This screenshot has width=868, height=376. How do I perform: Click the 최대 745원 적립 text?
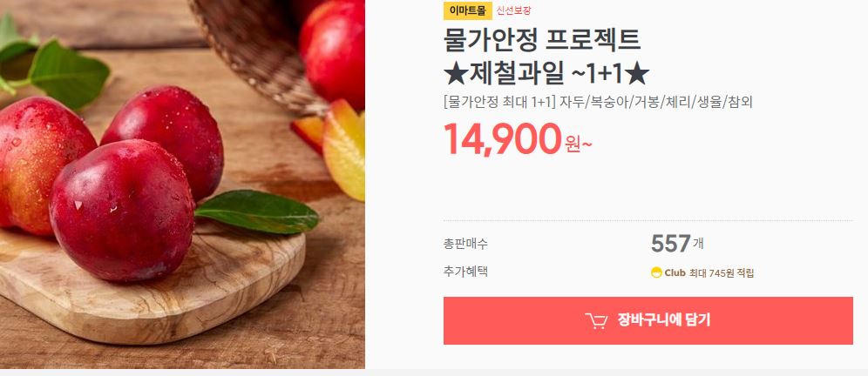[x=722, y=272]
